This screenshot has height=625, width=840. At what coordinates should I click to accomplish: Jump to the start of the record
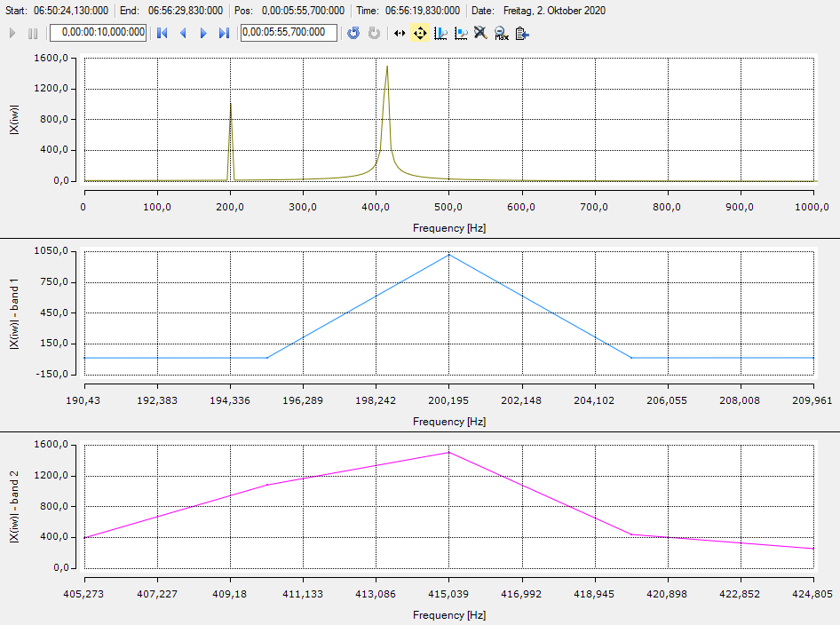[162, 33]
